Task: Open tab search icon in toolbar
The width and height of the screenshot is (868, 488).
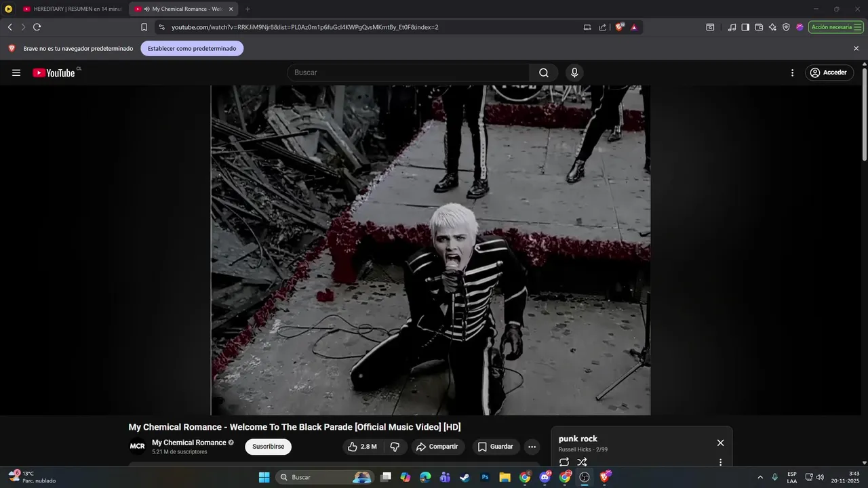Action: tap(710, 27)
